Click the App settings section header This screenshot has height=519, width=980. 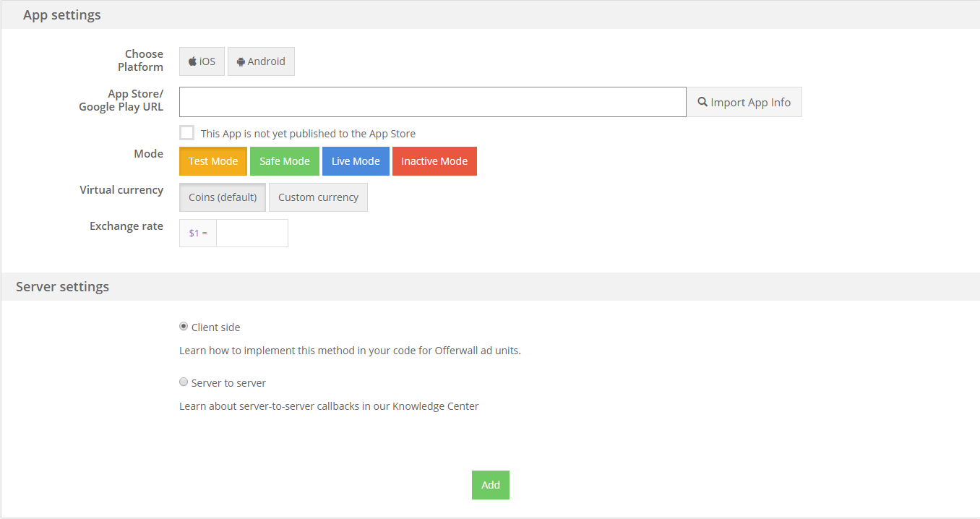click(x=490, y=14)
